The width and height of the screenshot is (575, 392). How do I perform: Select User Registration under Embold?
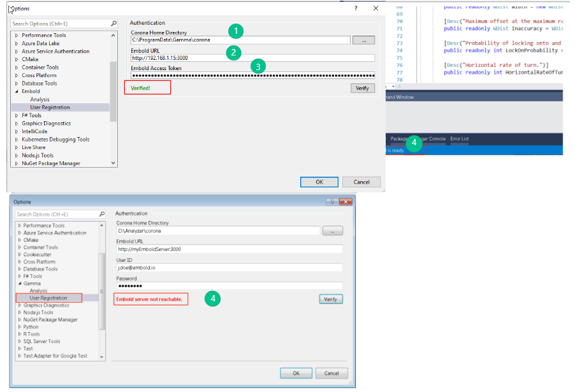50,108
